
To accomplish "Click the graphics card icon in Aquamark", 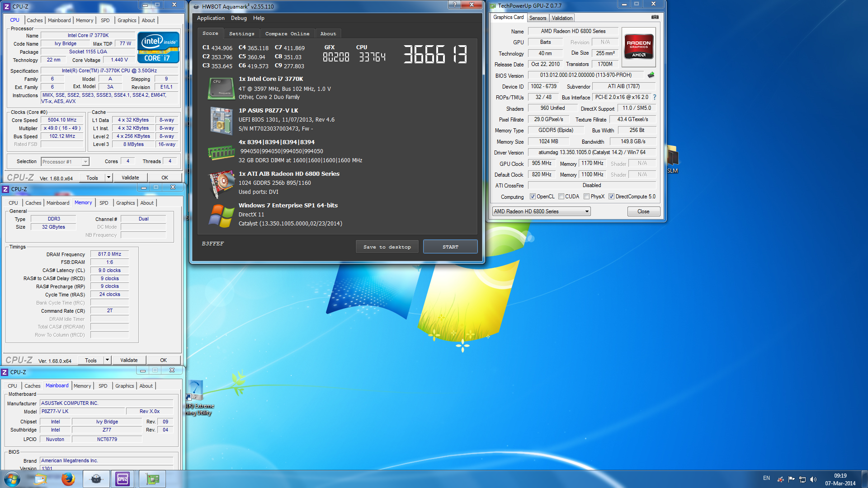I will pos(221,183).
